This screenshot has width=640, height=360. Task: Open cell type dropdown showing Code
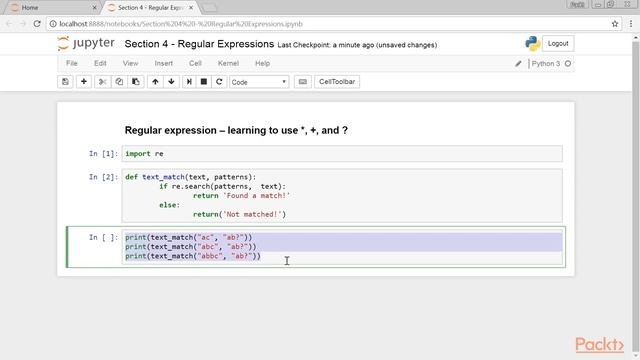pos(259,82)
